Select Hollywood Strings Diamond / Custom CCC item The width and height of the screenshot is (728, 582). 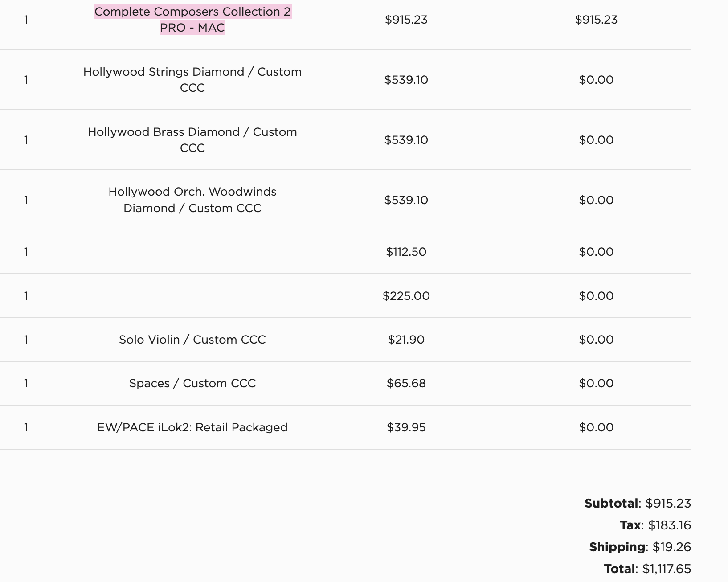192,80
